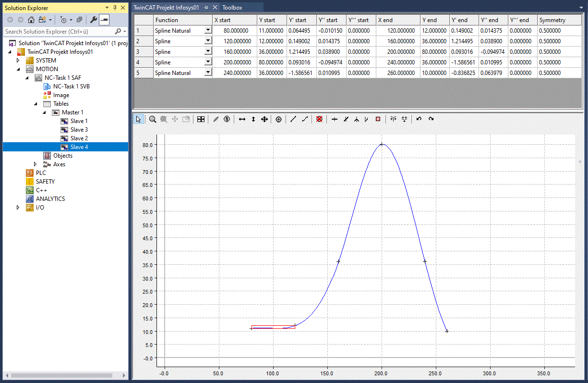Open Function dropdown for row 5 Spline Natural
This screenshot has width=588, height=383.
click(x=208, y=73)
